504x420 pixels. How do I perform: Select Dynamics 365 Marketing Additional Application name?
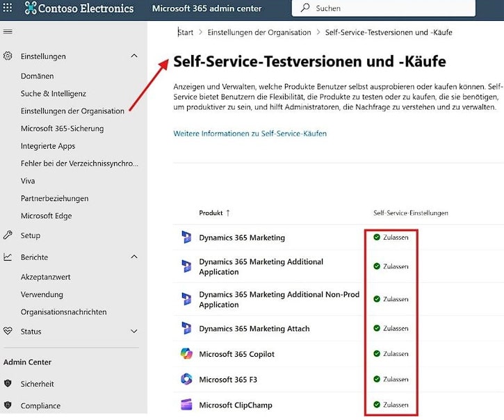click(261, 266)
